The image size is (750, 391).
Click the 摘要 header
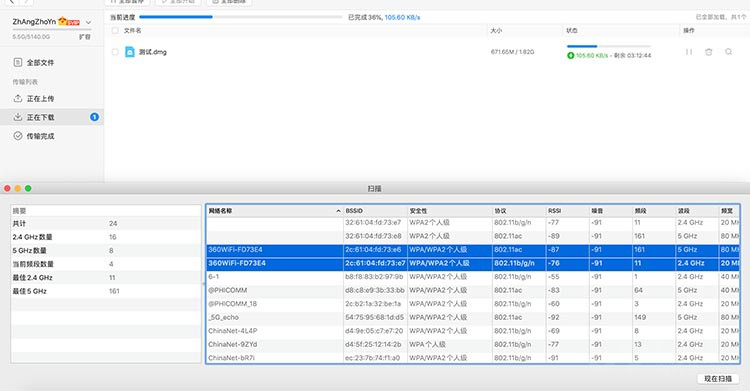106,211
